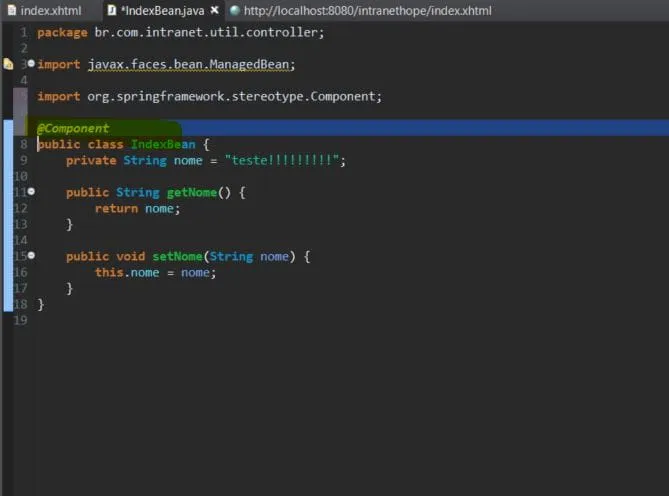The width and height of the screenshot is (669, 496).
Task: Click the globe icon on the browser tab
Action: click(234, 10)
